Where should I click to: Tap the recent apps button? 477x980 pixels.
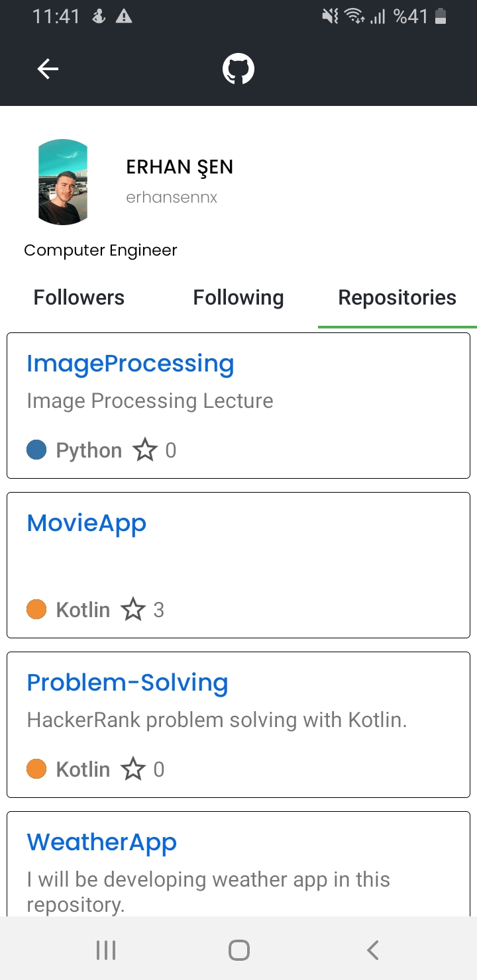(105, 948)
